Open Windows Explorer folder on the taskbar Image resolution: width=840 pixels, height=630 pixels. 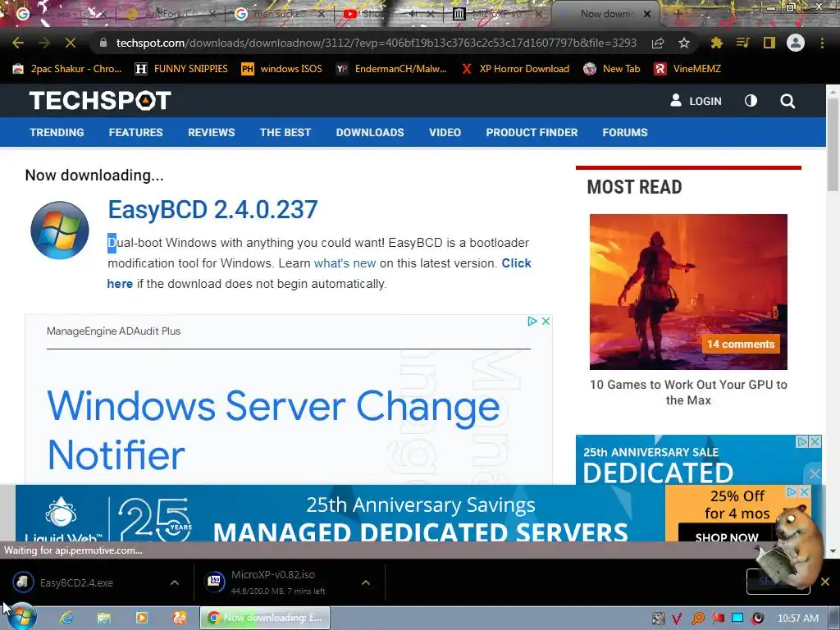pos(104,618)
